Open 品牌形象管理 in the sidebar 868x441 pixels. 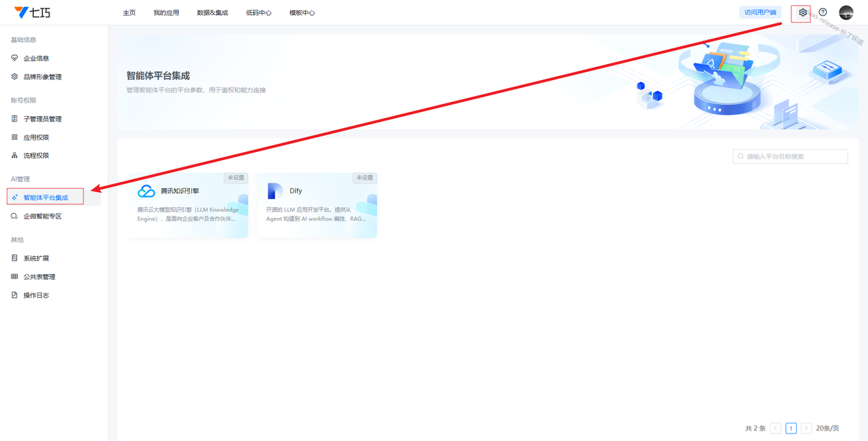tap(42, 77)
